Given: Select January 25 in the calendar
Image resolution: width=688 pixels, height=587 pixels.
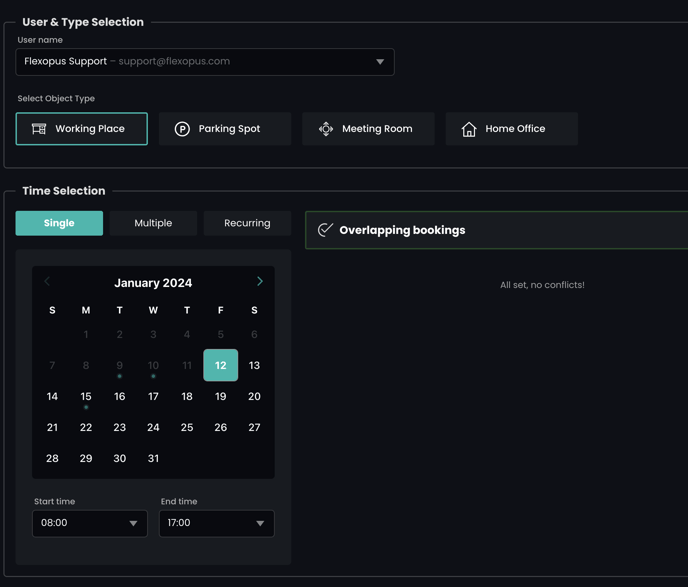Looking at the screenshot, I should 187,427.
